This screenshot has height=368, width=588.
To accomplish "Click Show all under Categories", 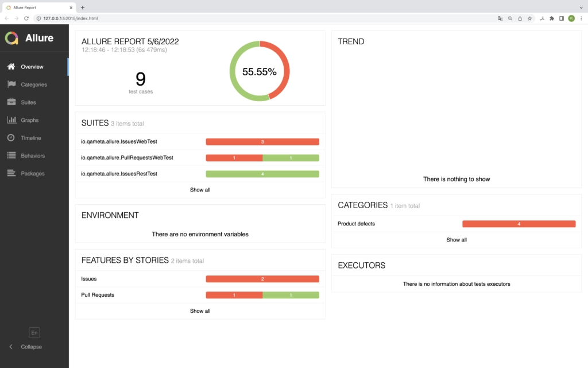I will point(456,240).
